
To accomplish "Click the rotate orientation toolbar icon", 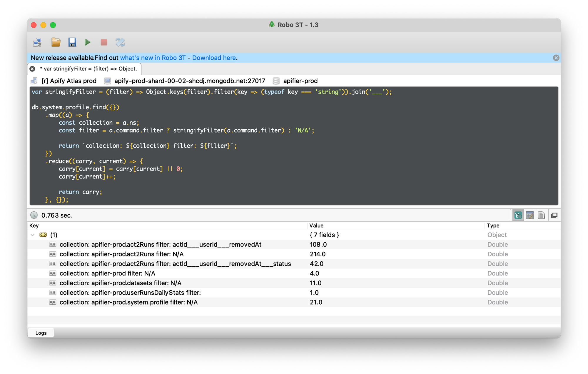I will pyautogui.click(x=120, y=42).
